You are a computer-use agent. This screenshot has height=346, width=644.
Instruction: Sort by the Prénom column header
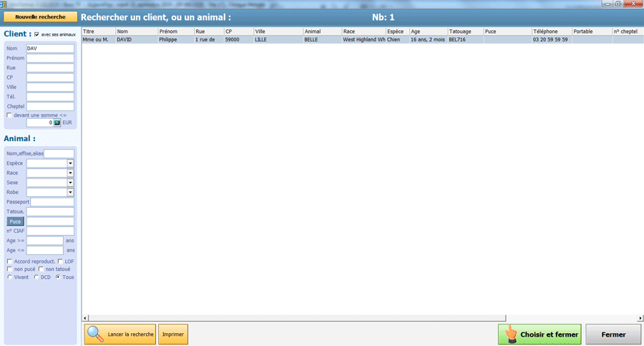pos(176,32)
